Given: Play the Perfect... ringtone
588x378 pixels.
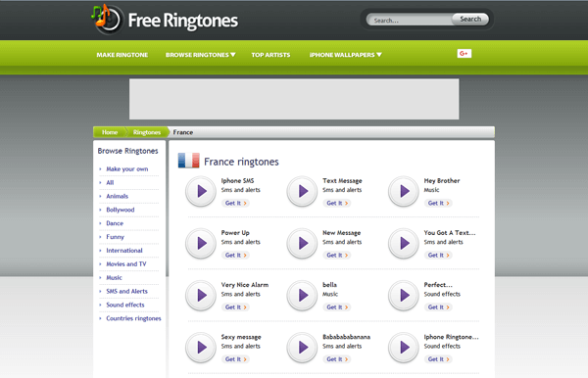Looking at the screenshot, I should [403, 296].
